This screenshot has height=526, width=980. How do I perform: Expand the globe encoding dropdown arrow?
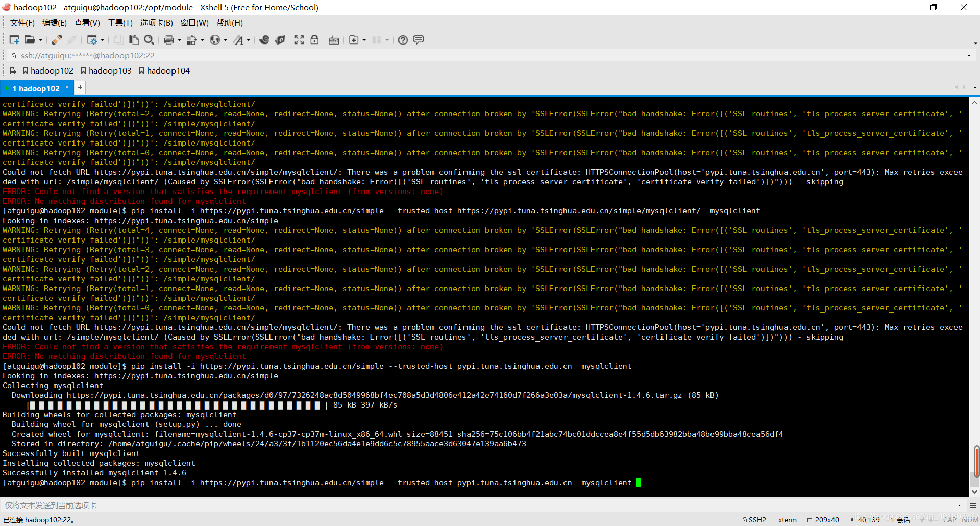[225, 40]
